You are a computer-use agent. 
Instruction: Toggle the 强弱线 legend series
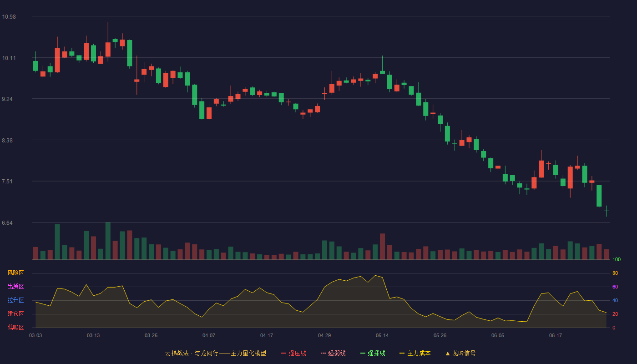[x=333, y=353]
